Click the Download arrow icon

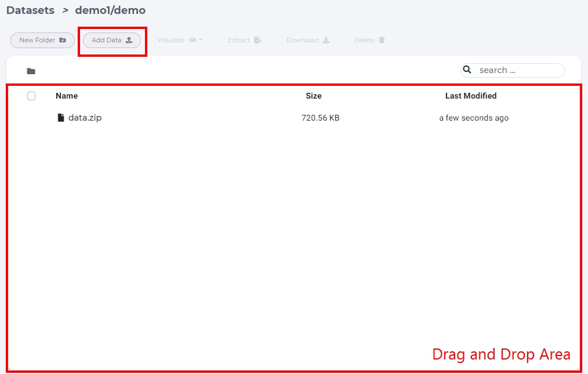click(326, 40)
